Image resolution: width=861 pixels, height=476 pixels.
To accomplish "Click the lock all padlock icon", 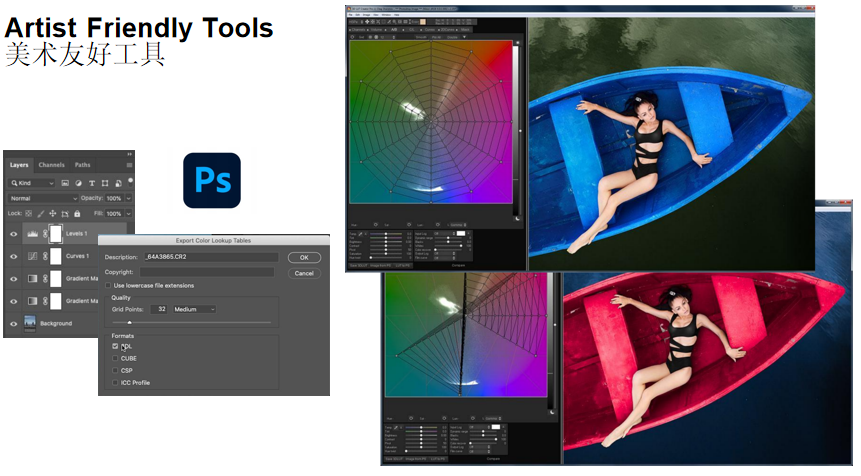I will [77, 214].
